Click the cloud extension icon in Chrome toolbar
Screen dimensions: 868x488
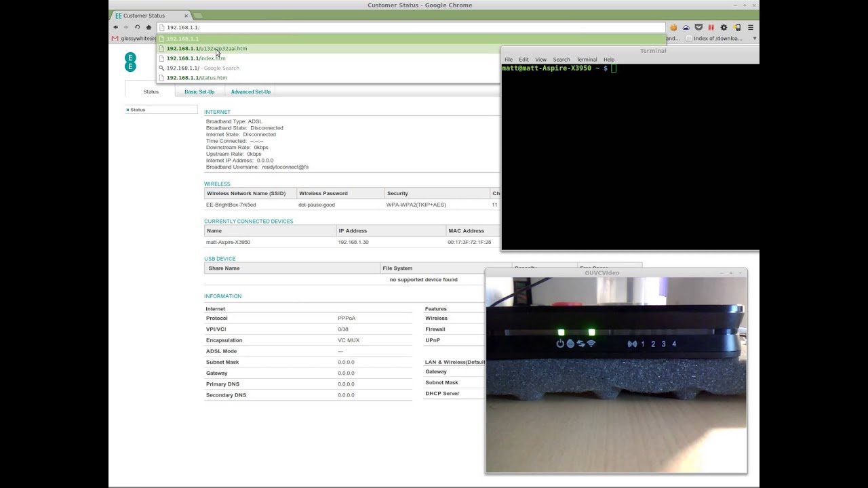click(686, 28)
